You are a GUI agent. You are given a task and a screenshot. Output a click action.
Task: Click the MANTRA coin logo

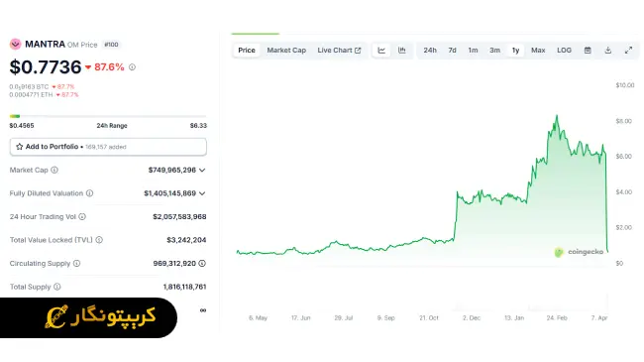(x=15, y=44)
